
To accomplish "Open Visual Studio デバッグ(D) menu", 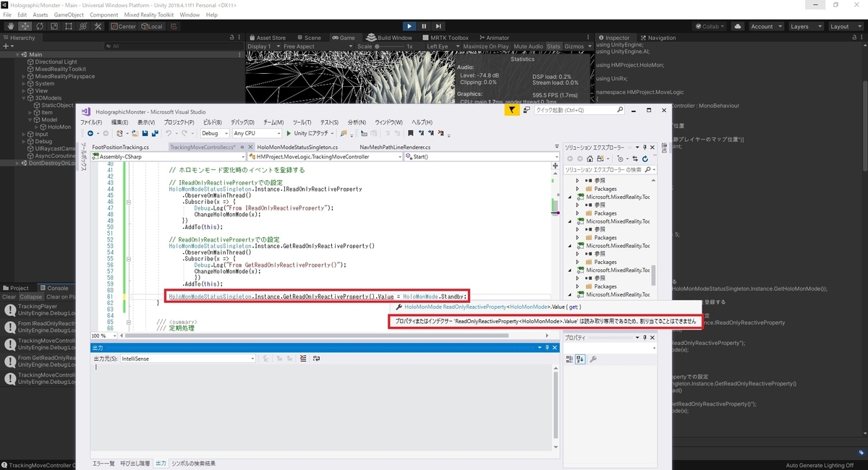I will [x=242, y=122].
